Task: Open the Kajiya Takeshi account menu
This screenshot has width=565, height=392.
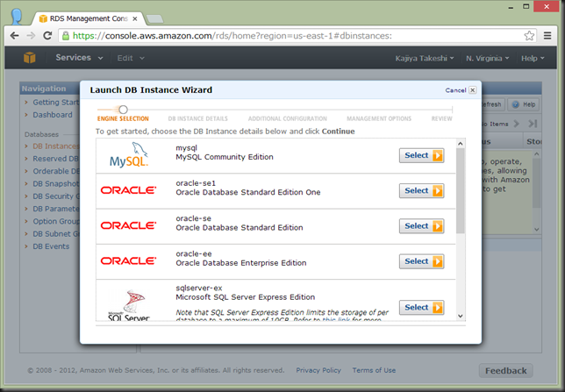Action: (425, 58)
